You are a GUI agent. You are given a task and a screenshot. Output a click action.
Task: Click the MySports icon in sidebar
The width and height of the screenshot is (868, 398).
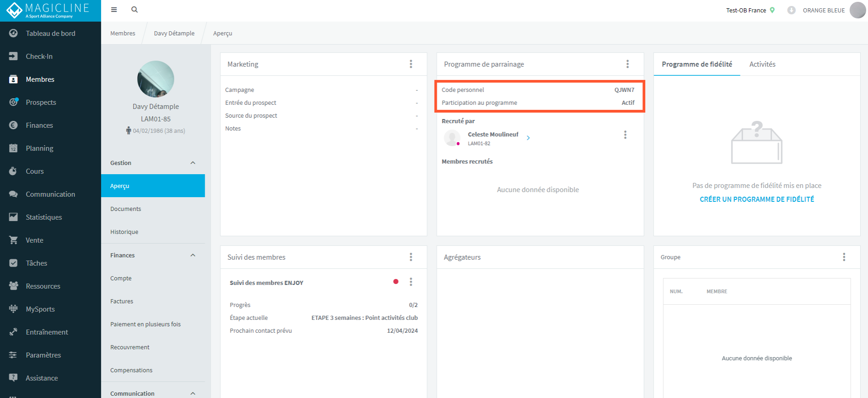[x=13, y=309]
